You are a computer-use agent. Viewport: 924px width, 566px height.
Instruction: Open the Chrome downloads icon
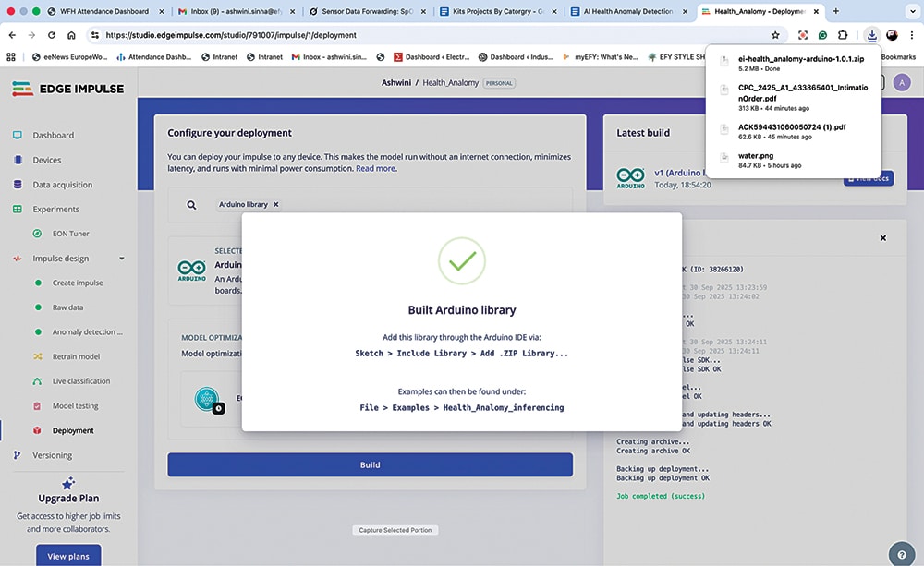point(870,35)
